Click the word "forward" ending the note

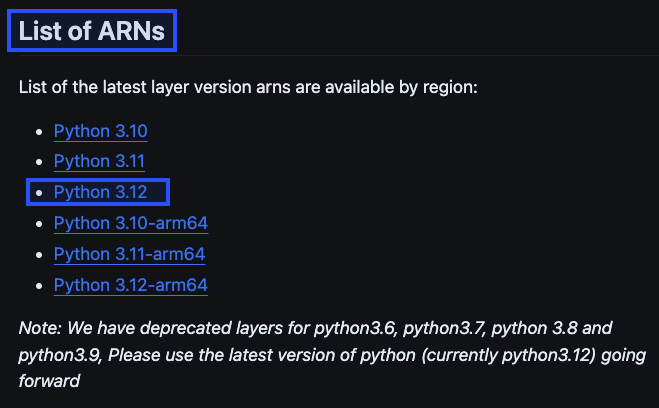(x=49, y=381)
